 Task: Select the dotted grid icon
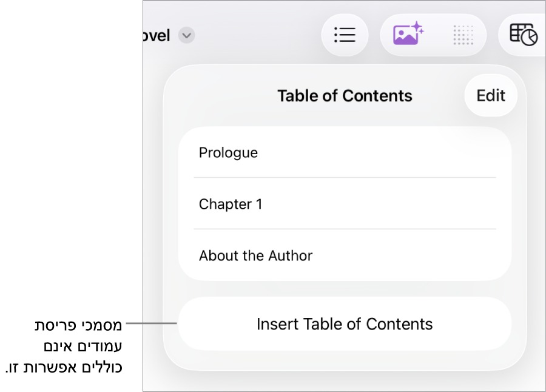point(463,35)
